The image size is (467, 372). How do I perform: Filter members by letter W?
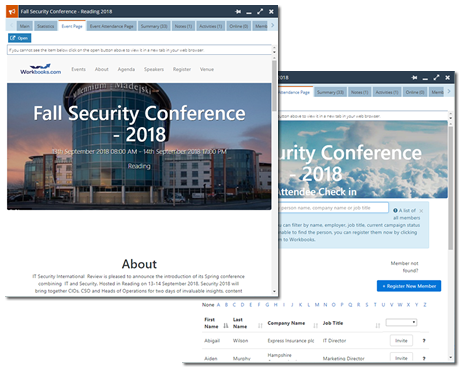click(x=400, y=305)
